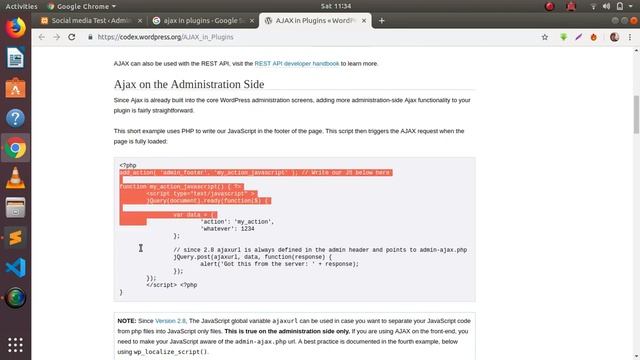The image size is (640, 360).
Task: Open the system menu arrow at top right
Action: click(x=630, y=6)
